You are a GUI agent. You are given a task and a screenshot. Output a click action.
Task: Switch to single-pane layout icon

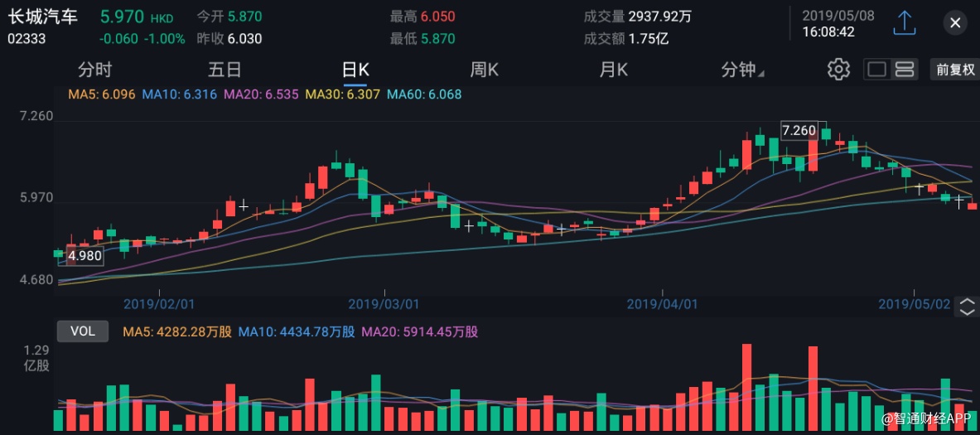pyautogui.click(x=877, y=70)
